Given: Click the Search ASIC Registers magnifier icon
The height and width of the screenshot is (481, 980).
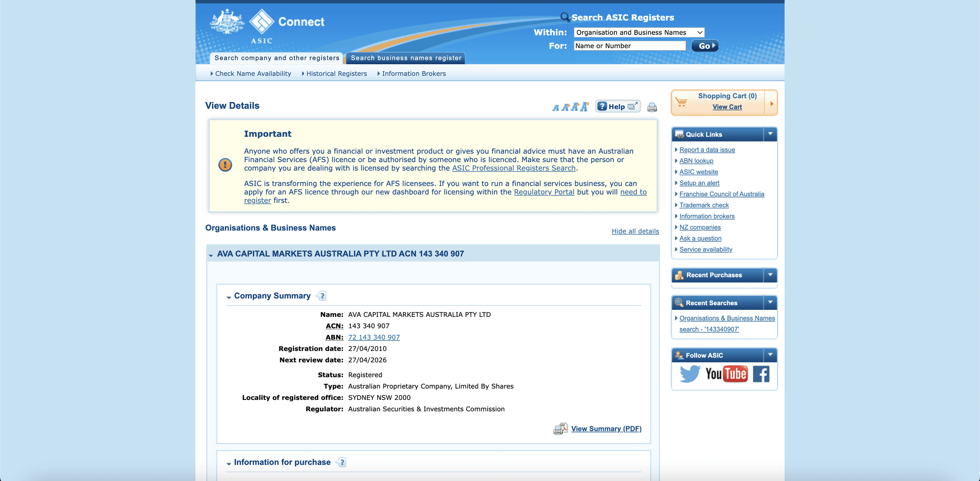Looking at the screenshot, I should pos(565,17).
